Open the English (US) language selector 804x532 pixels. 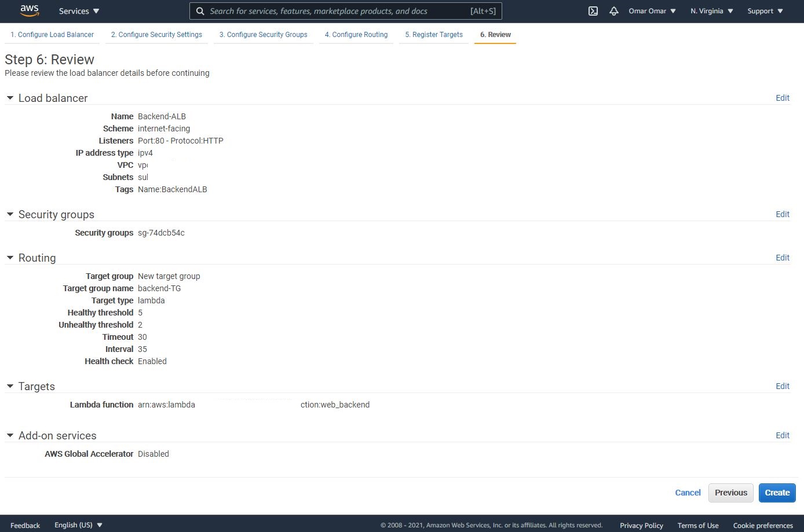78,525
